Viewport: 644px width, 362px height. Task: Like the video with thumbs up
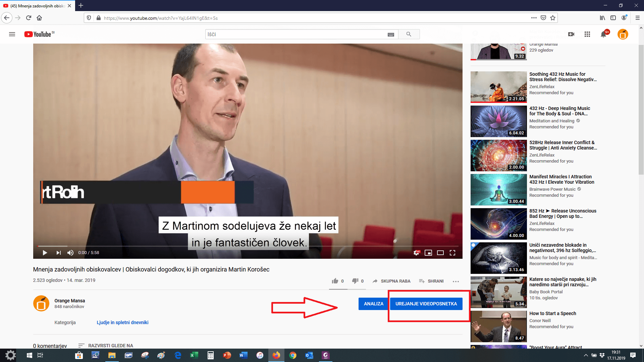335,281
